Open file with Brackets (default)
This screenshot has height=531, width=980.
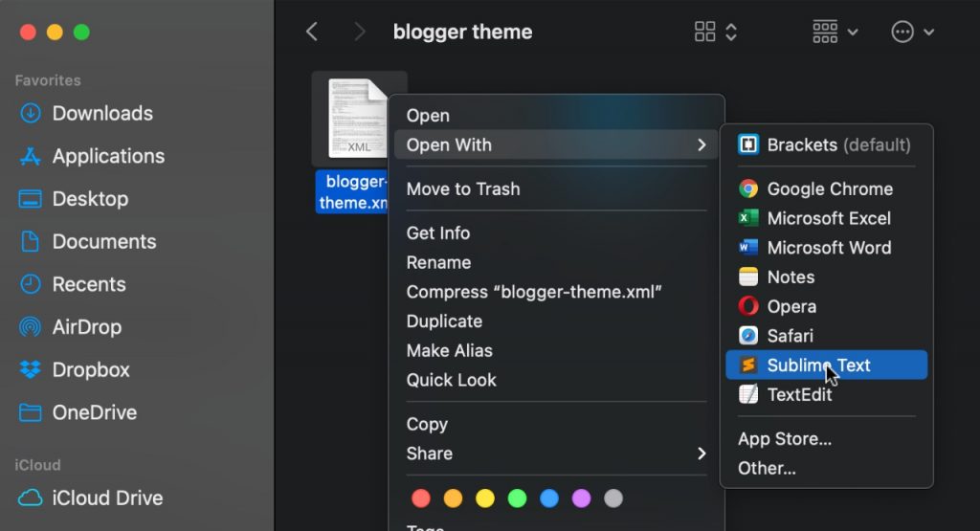pyautogui.click(x=825, y=145)
